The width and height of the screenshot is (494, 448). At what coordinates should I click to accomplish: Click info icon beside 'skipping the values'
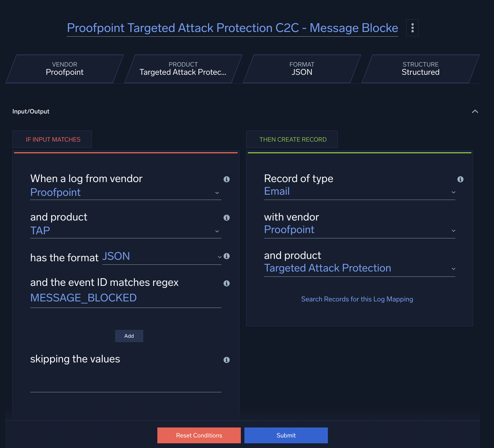[x=226, y=360]
